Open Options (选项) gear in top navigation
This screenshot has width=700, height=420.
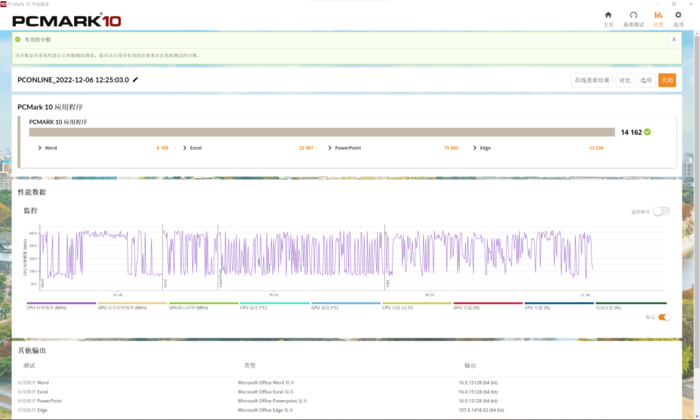point(678,19)
